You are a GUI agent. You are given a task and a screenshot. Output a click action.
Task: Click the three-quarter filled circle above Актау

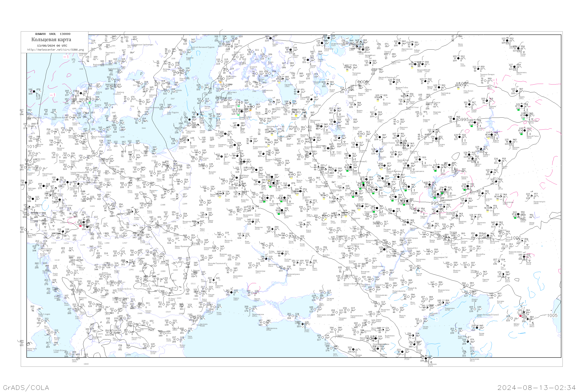pyautogui.click(x=468, y=341)
